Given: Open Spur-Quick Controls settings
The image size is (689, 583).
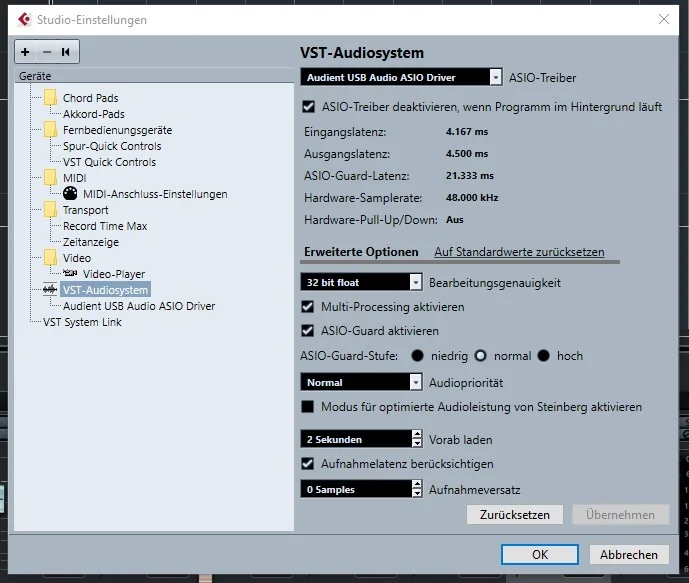Looking at the screenshot, I should click(x=112, y=146).
